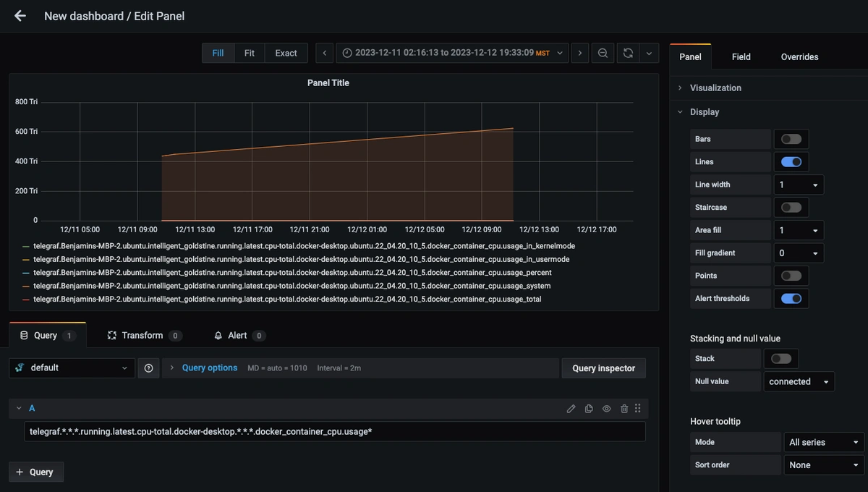Viewport: 868px width, 492px height.
Task: Select the default data source dropdown
Action: pos(72,368)
